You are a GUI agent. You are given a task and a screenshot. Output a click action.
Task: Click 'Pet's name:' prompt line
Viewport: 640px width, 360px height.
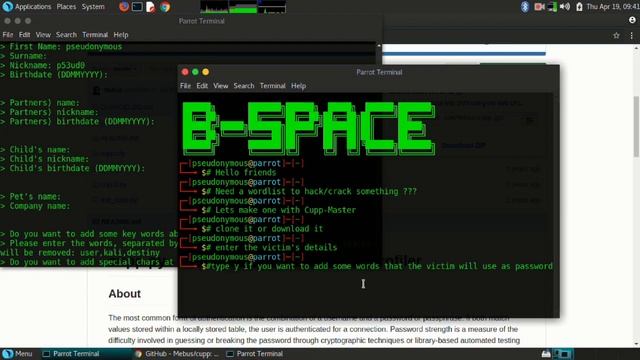point(31,197)
